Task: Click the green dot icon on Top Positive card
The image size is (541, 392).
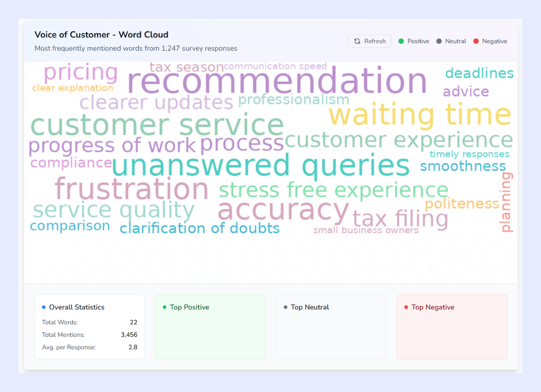Action: pos(165,307)
